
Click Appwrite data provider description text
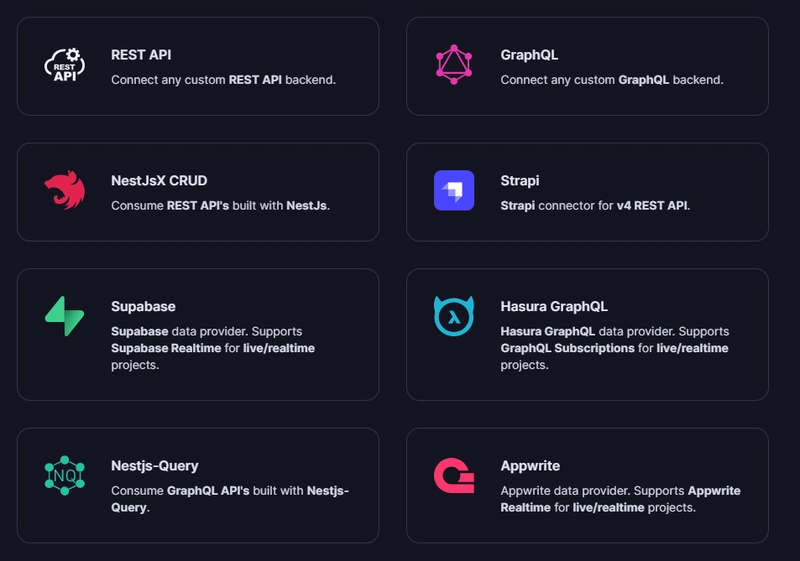pyautogui.click(x=620, y=499)
